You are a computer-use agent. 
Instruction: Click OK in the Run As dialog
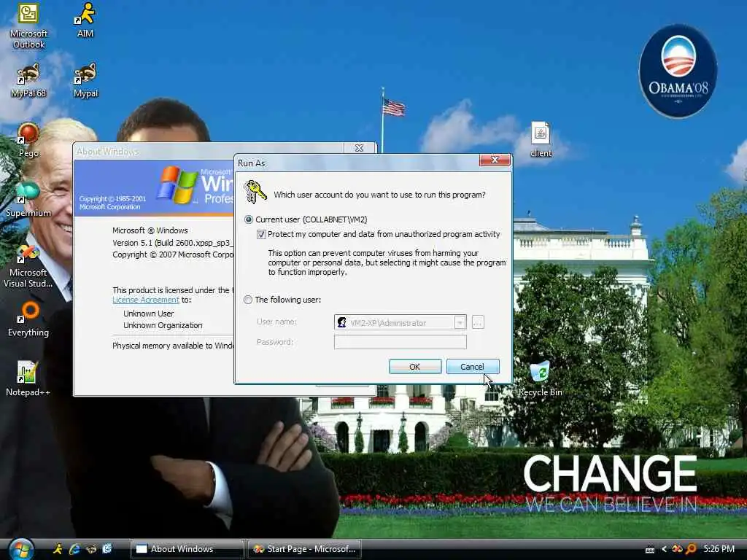pos(415,367)
